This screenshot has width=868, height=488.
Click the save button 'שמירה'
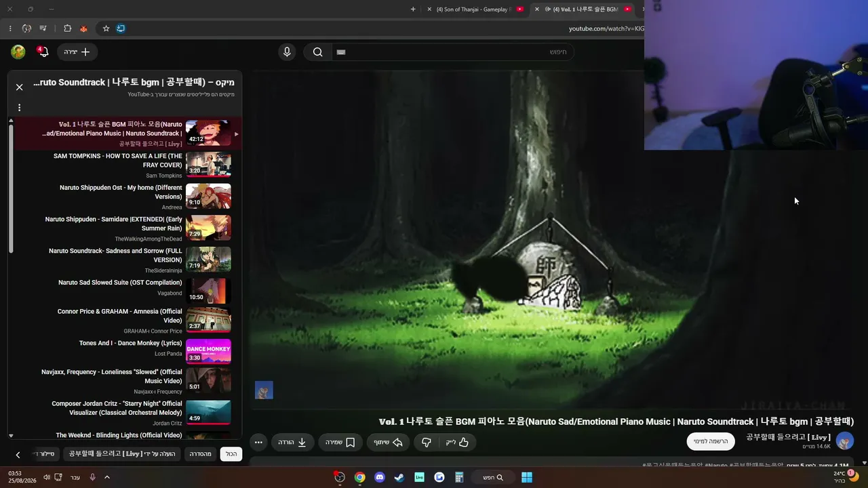[x=340, y=443]
